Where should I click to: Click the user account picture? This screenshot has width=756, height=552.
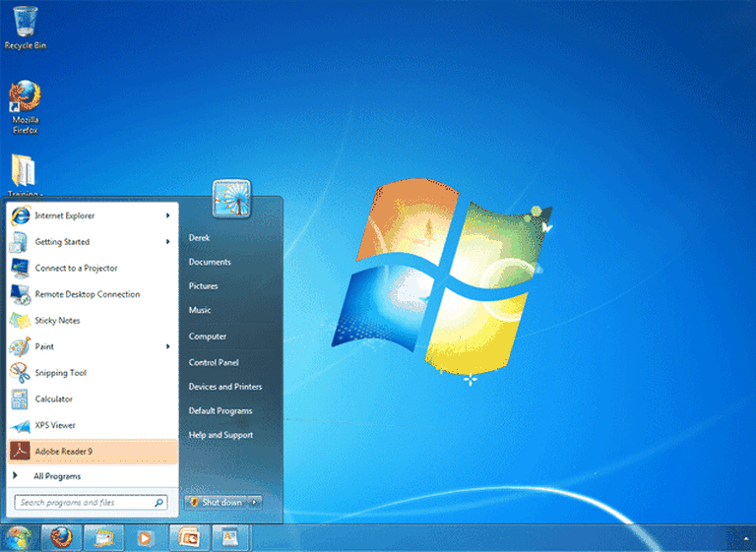coord(231,199)
